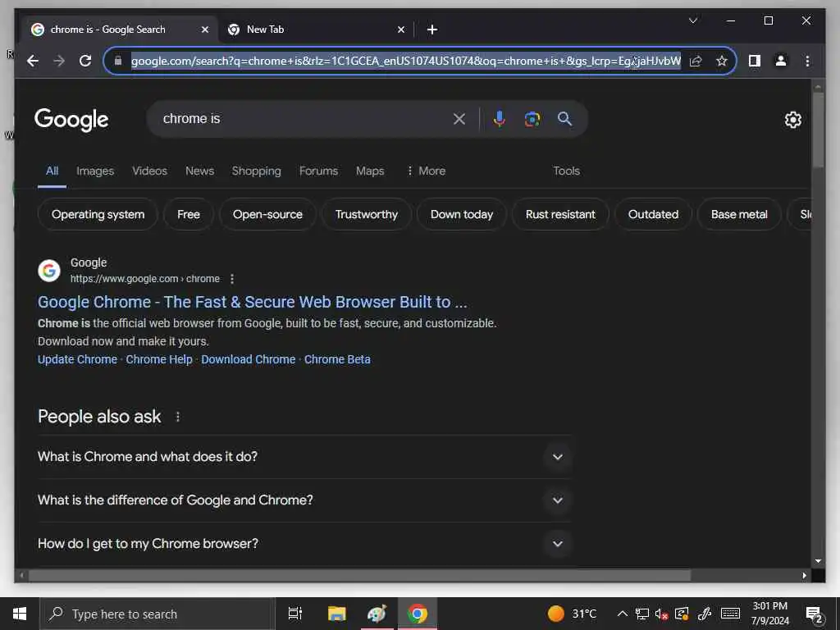Go back to the previous page
Viewport: 840px width, 630px height.
click(x=33, y=61)
